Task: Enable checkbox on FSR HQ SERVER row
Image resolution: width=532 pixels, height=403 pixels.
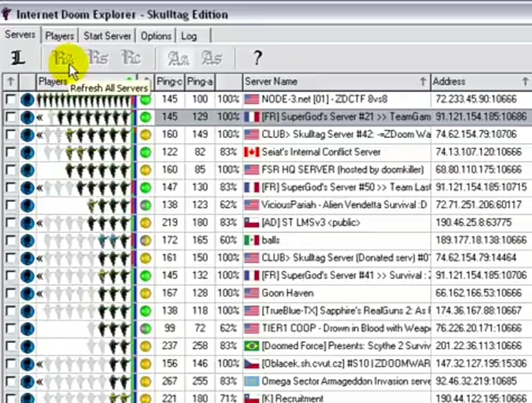Action: pyautogui.click(x=11, y=170)
